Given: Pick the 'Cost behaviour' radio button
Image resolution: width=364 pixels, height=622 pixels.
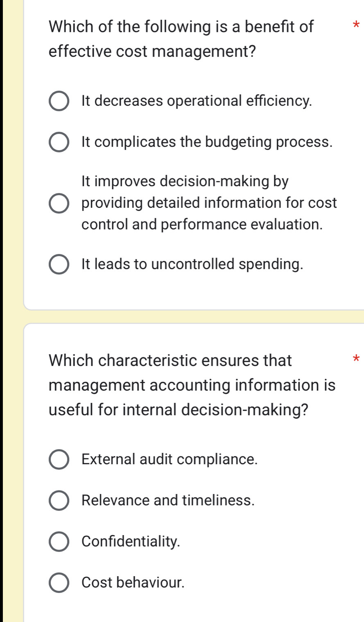Looking at the screenshot, I should click(59, 583).
